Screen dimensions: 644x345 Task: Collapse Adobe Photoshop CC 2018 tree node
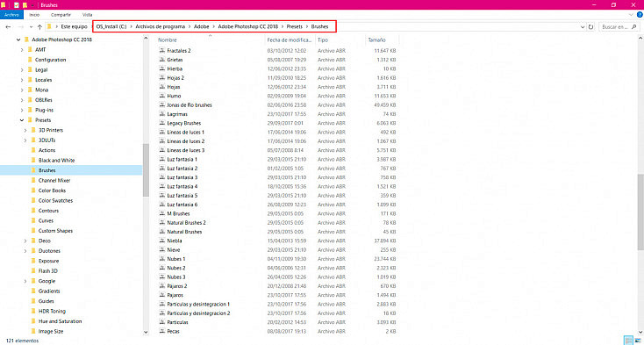pyautogui.click(x=18, y=40)
